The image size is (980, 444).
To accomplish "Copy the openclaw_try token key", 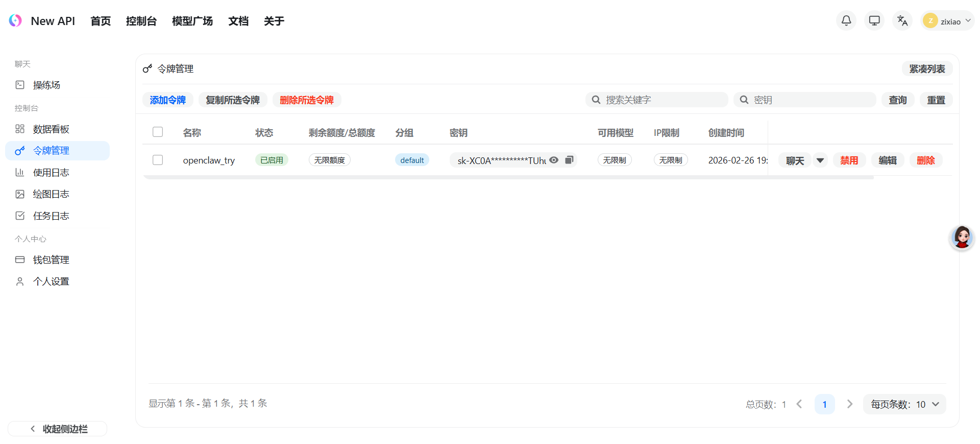I will click(569, 160).
